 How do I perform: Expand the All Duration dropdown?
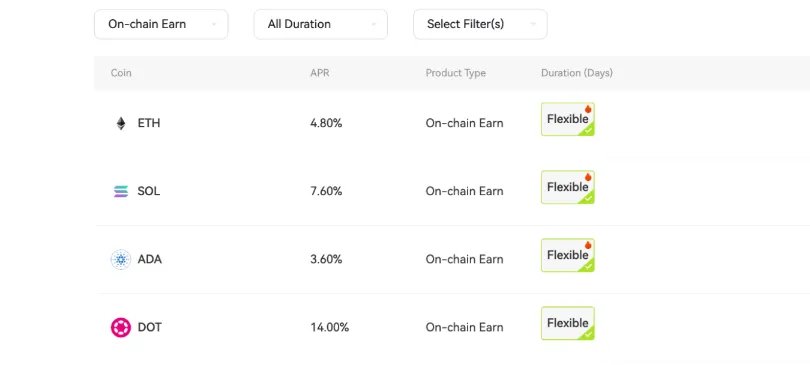coord(320,24)
